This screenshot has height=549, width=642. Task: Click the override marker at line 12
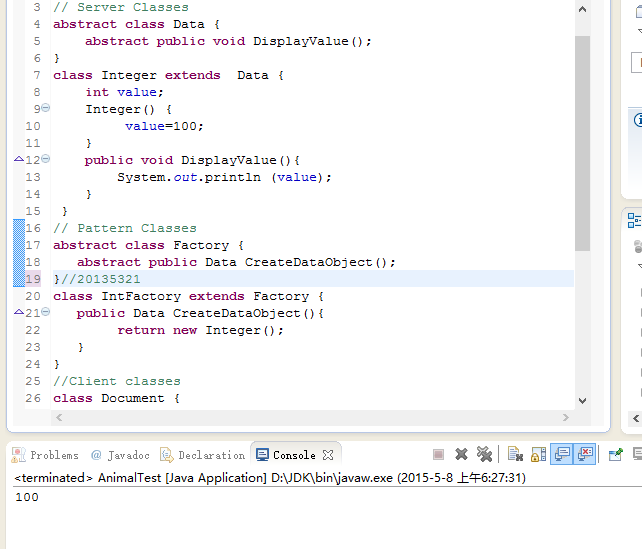(19, 159)
